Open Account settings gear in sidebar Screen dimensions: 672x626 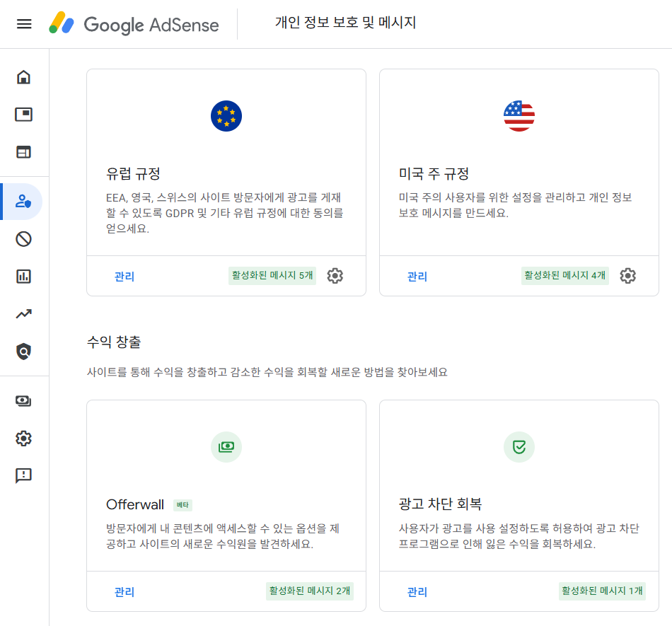(x=24, y=439)
